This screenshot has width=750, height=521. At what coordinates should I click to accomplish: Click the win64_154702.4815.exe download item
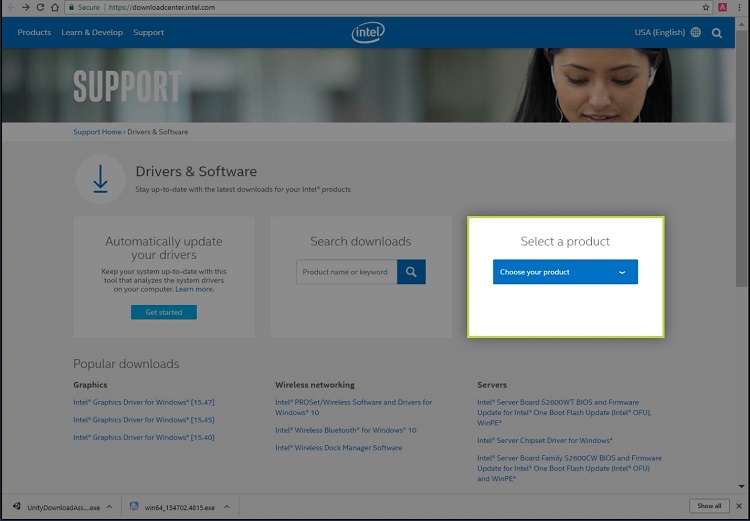[x=179, y=507]
